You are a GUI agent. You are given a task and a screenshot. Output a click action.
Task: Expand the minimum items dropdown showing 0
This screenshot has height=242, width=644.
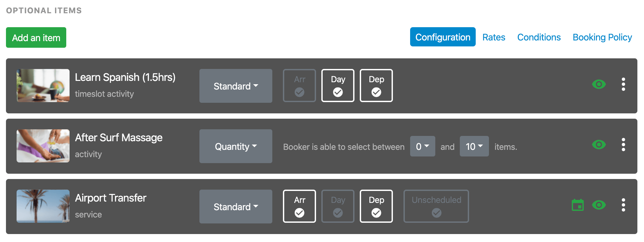(423, 146)
